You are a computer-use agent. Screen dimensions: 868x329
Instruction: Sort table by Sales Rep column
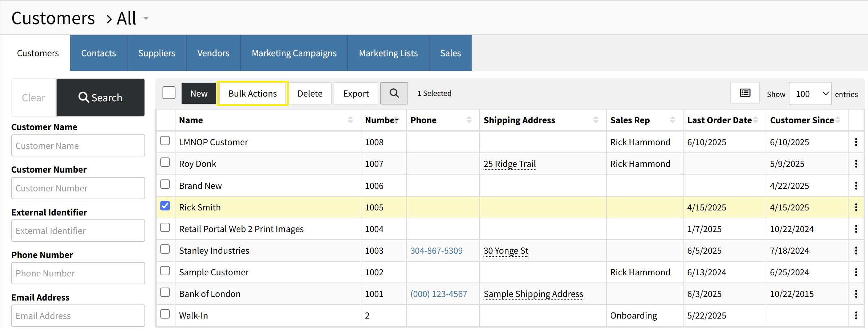(x=672, y=120)
